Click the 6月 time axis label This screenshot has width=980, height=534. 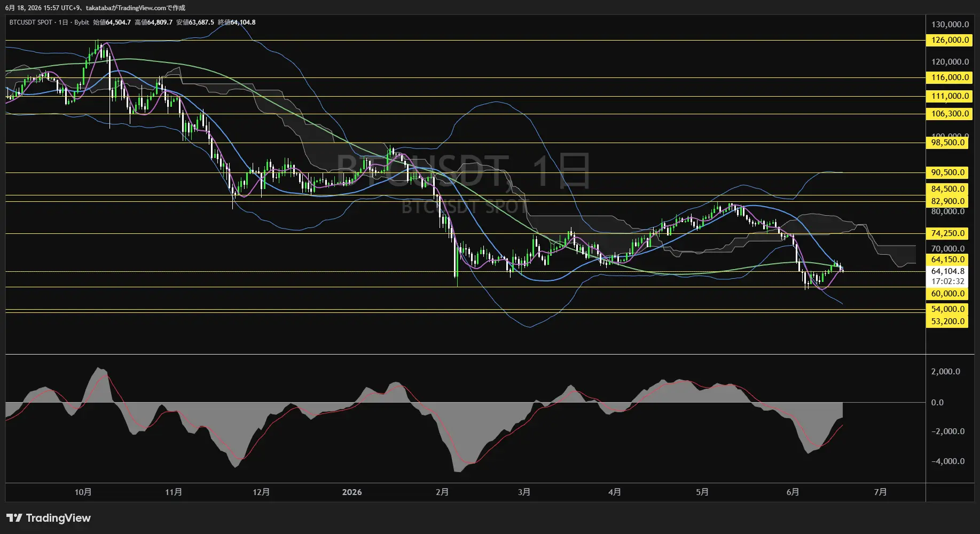click(793, 492)
